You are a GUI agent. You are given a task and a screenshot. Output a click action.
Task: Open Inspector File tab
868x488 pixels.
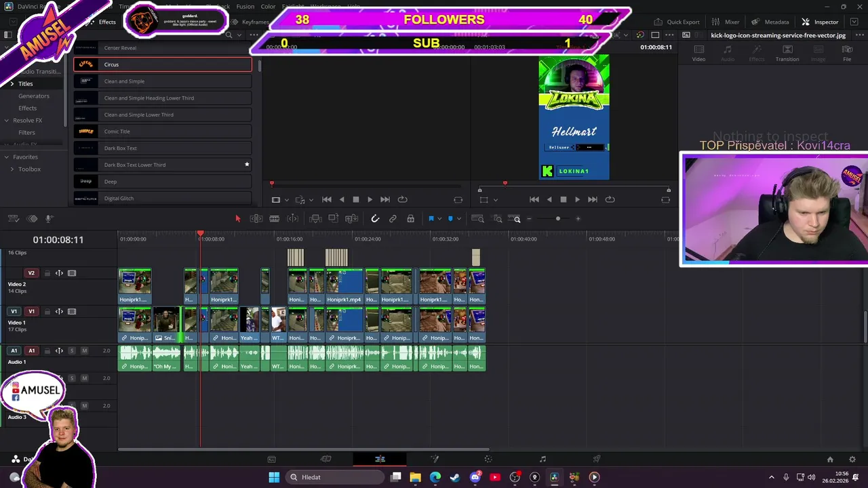click(x=847, y=53)
